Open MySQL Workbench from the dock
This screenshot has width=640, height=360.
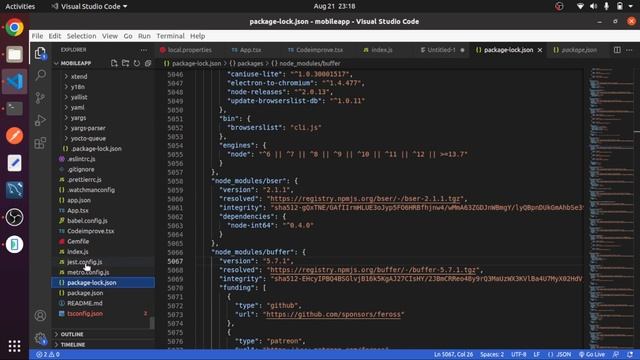[14, 190]
